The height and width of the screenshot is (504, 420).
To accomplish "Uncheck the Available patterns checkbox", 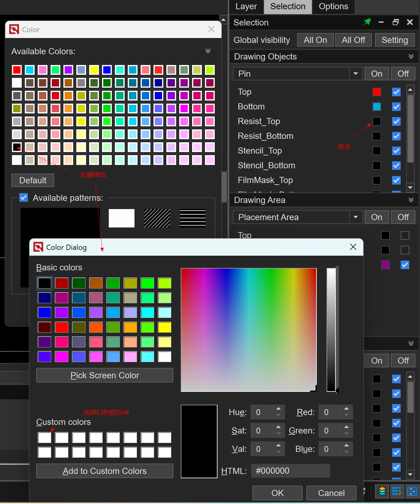I will 24,197.
